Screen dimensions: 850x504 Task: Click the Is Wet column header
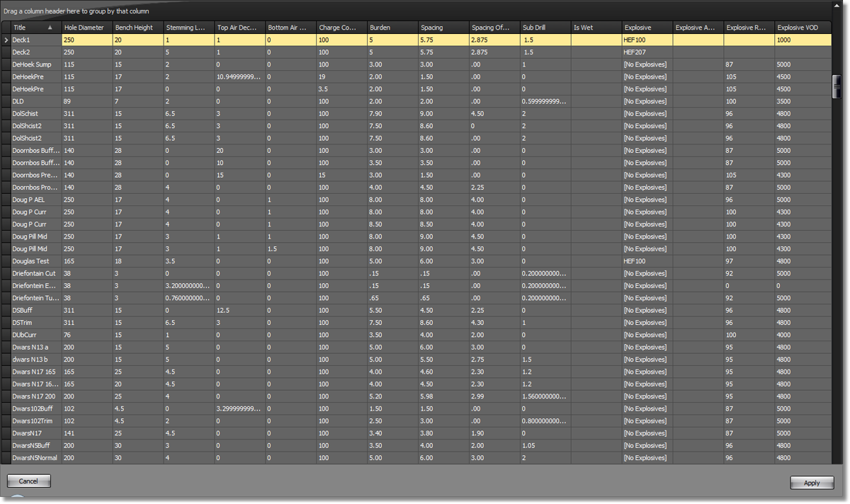596,28
